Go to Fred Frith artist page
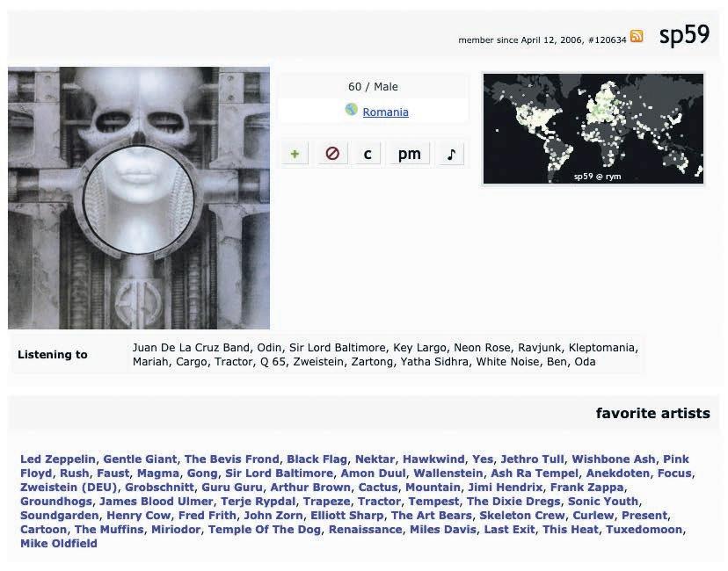Screen dimensions: 728x571 click(207, 516)
